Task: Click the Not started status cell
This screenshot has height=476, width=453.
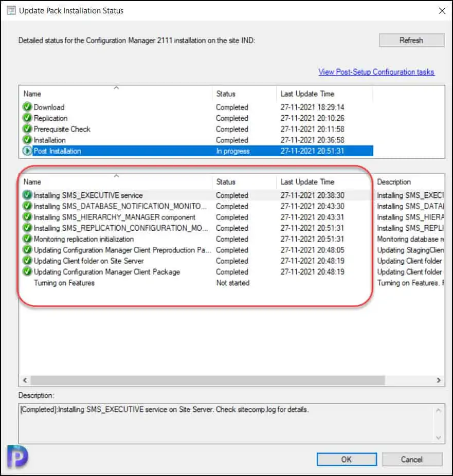Action: (x=233, y=283)
